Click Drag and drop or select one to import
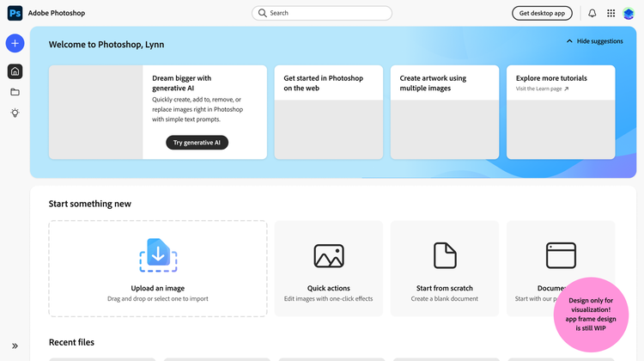644x361 pixels. [x=158, y=299]
